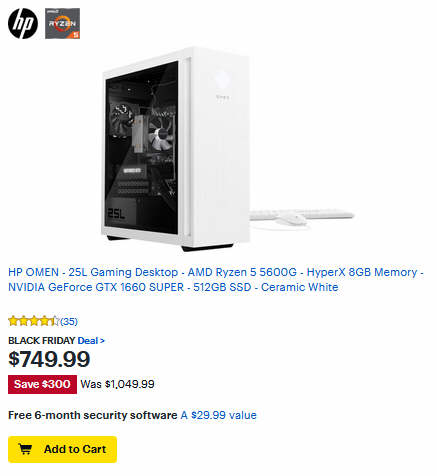This screenshot has width=437, height=476.
Task: Open the HP OMEN 25L Gaming Desktop title link
Action: coord(216,280)
